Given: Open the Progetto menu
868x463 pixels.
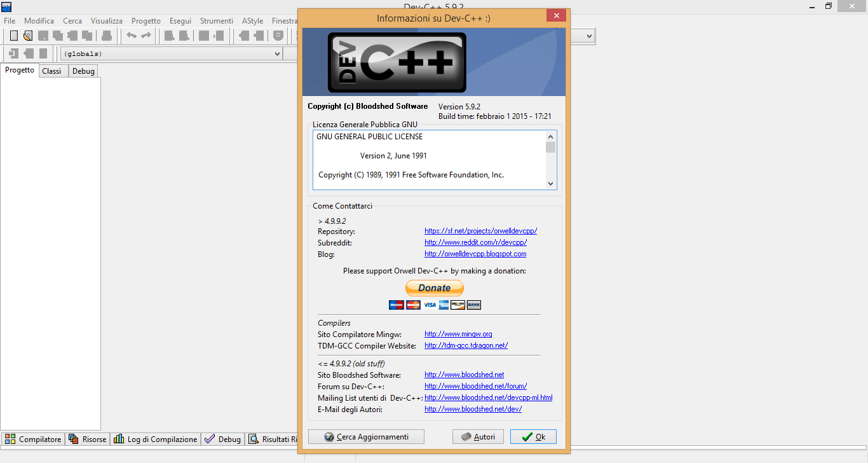Looking at the screenshot, I should point(146,21).
